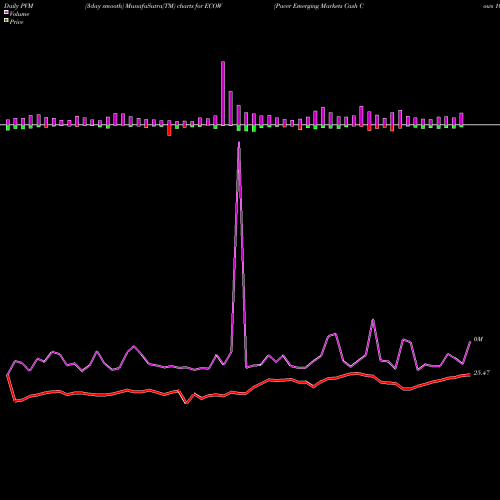Click the '25.47' price end label
This screenshot has height=500, width=500.
pos(482,373)
